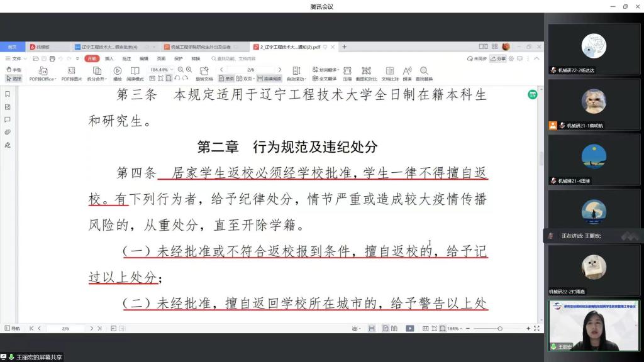Click the 分享 share button

498,58
